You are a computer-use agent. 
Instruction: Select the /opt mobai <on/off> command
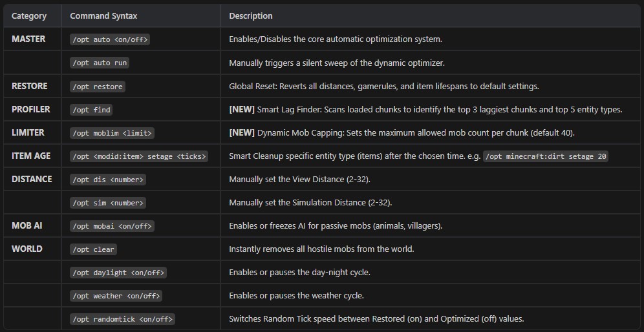click(x=112, y=226)
